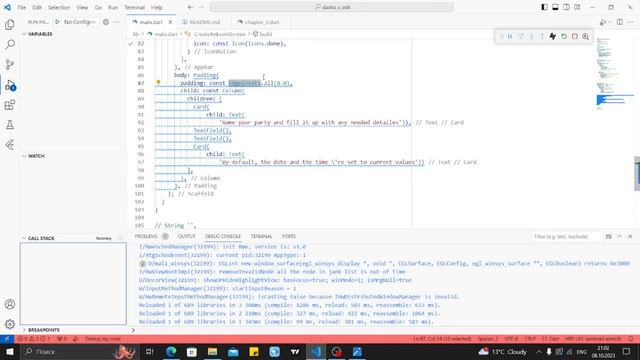Close the main.dart tab
Image resolution: width=640 pixels, height=360 pixels.
170,22
